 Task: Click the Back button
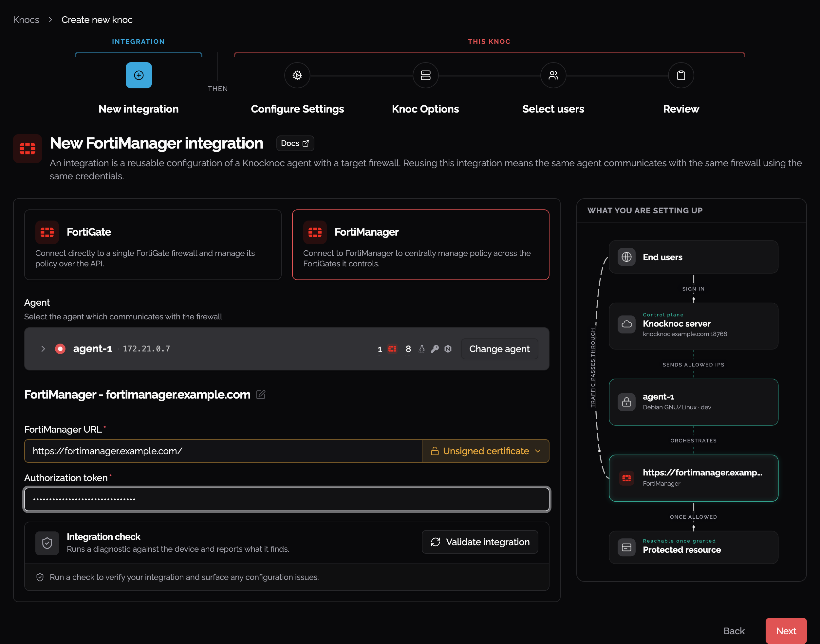pos(734,631)
